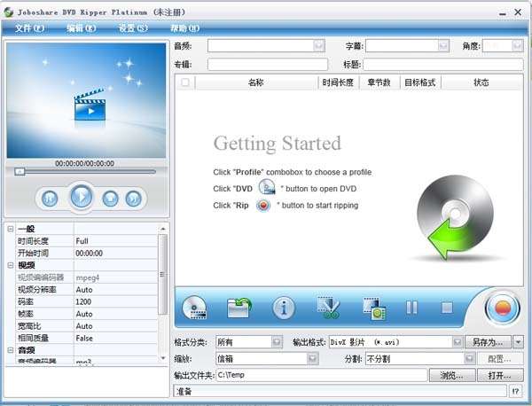Click the 时间长度 Full property value
The image size is (532, 406).
(115, 241)
